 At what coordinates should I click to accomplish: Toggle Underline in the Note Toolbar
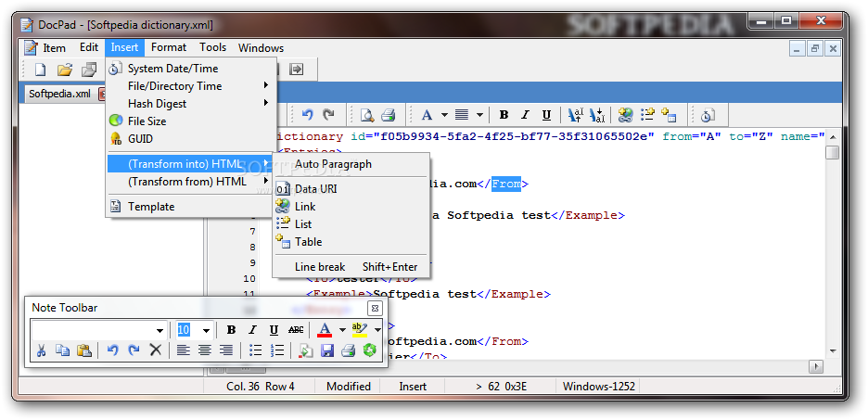tap(274, 330)
